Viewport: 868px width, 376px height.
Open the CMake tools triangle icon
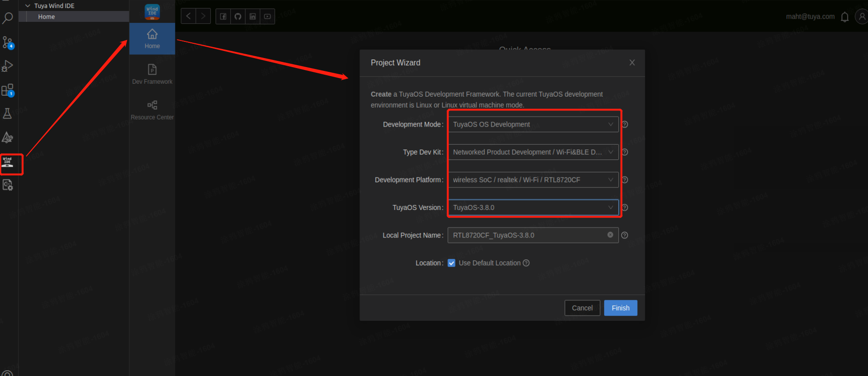[8, 138]
